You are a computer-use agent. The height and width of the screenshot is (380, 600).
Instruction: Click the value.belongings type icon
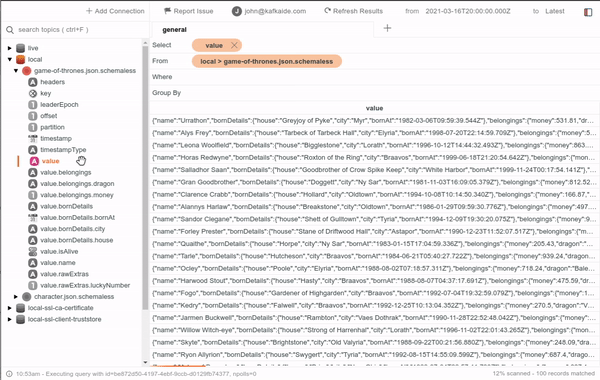tap(33, 172)
